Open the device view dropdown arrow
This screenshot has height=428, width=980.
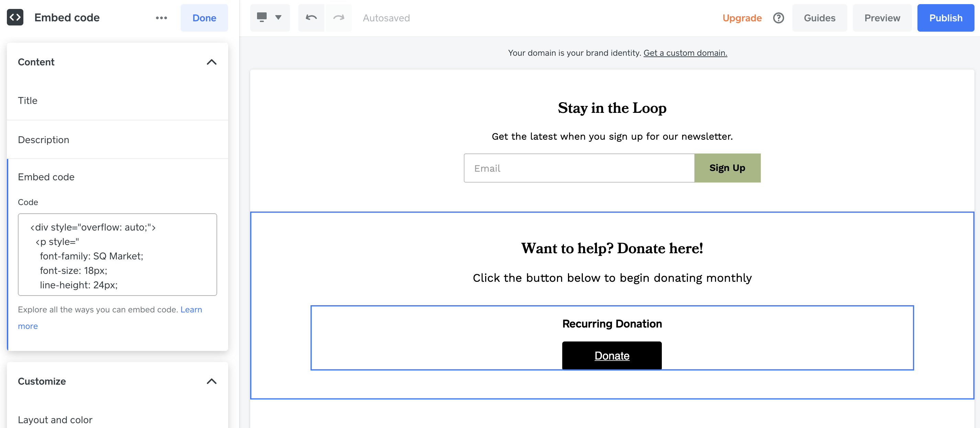point(278,18)
